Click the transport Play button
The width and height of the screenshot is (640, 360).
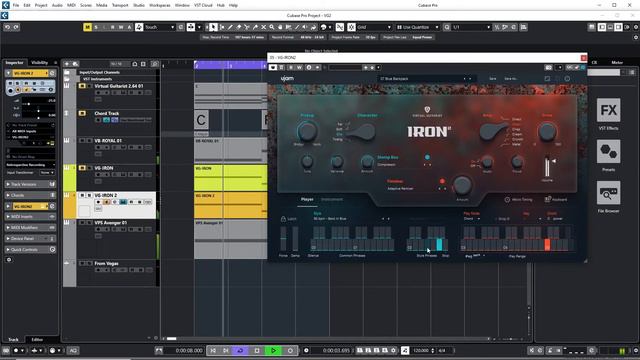click(x=273, y=350)
